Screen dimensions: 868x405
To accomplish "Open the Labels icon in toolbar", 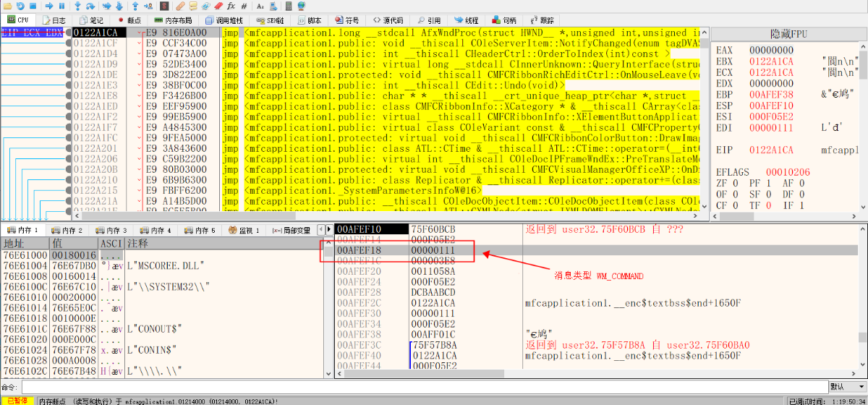I will click(x=205, y=6).
